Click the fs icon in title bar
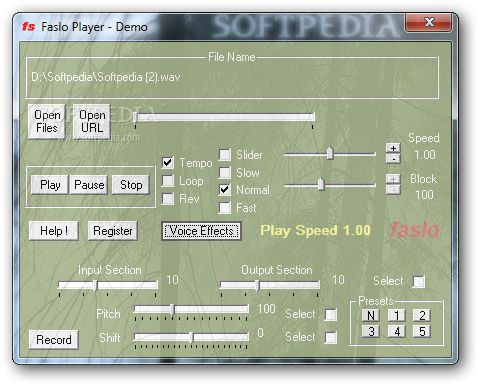This screenshot has width=479, height=385. coord(29,26)
